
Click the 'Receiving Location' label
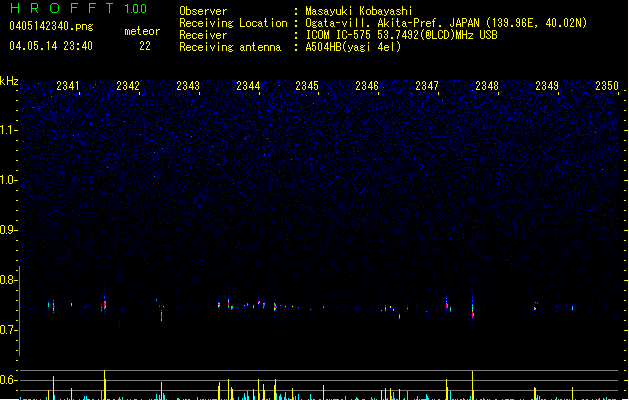[233, 23]
